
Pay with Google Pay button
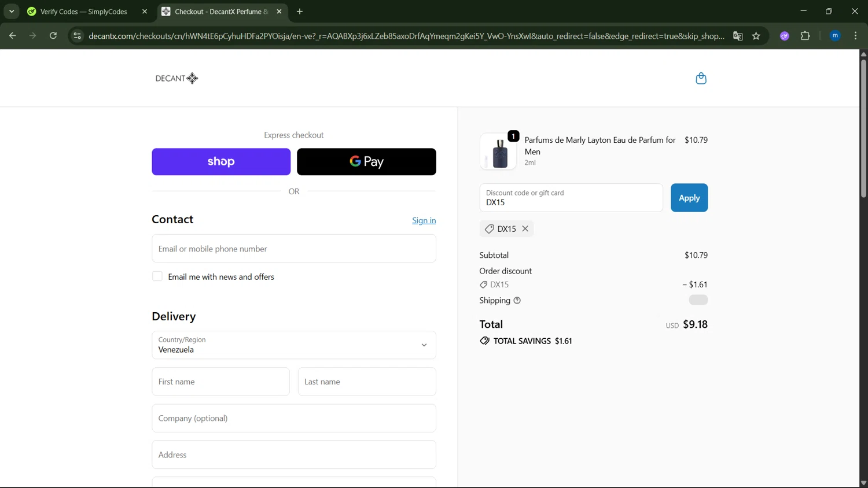click(366, 162)
